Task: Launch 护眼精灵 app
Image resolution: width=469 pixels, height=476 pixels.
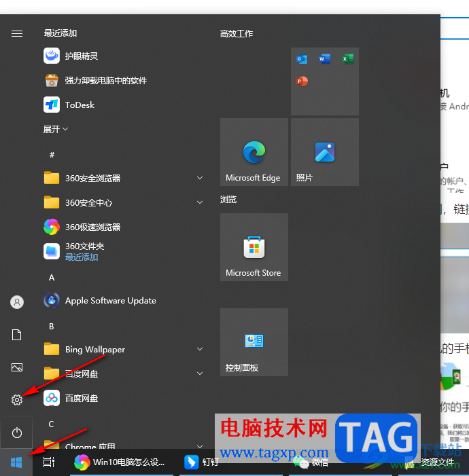Action: click(x=71, y=56)
